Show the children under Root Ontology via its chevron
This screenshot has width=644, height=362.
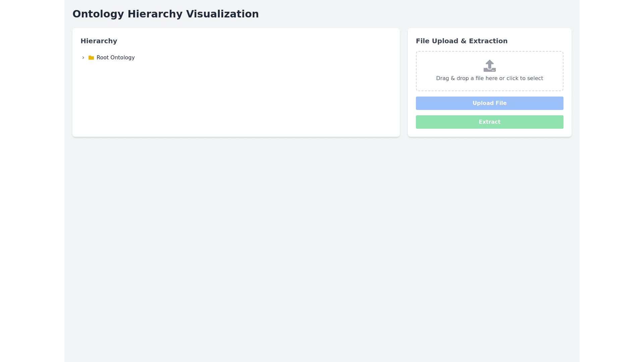[83, 58]
